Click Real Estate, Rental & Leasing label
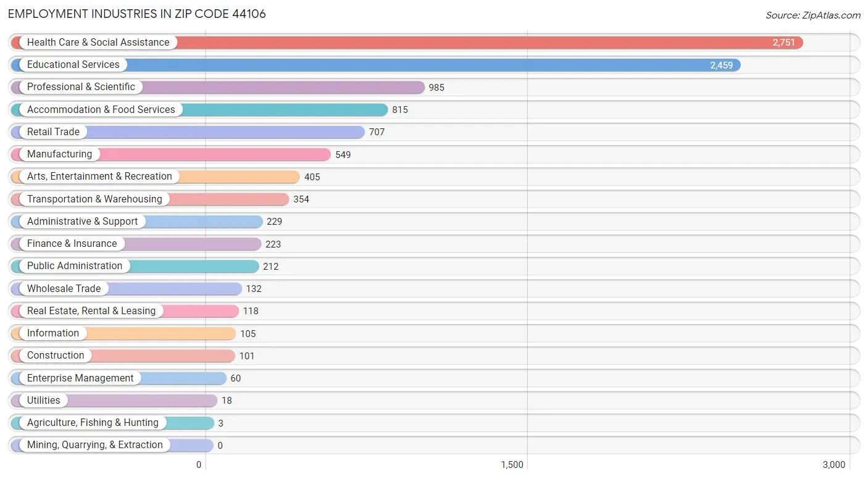The width and height of the screenshot is (868, 479). [91, 311]
